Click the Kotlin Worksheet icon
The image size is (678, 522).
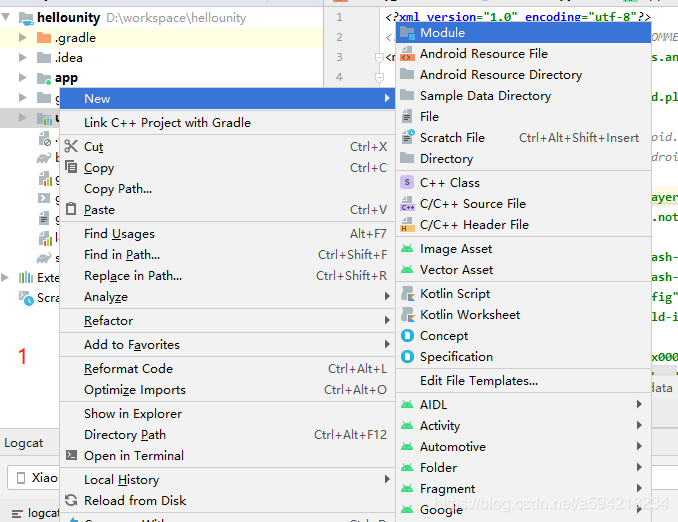(x=407, y=314)
